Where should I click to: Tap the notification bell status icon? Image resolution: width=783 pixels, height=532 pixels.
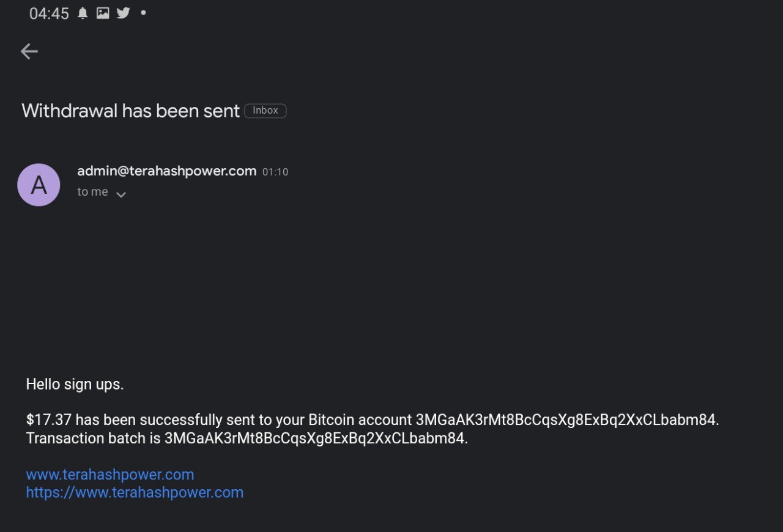(x=83, y=13)
